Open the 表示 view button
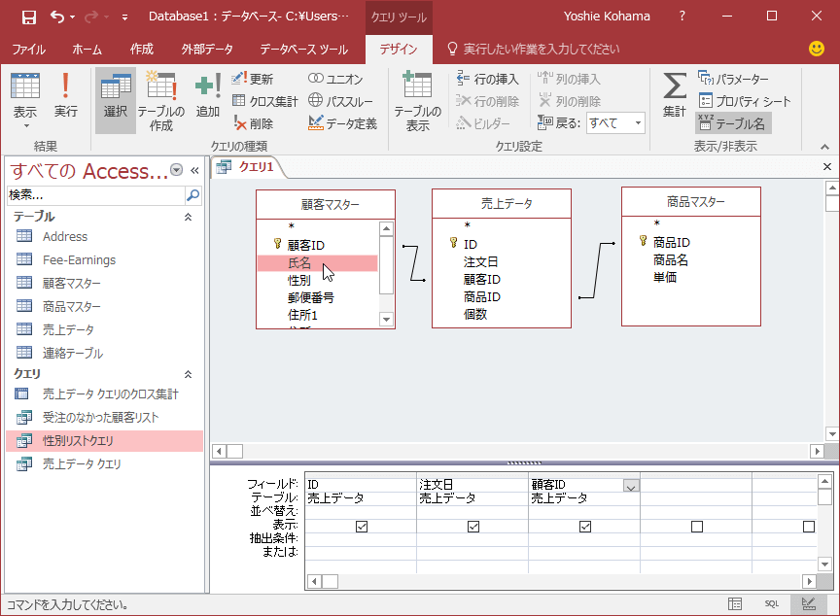 [x=24, y=101]
